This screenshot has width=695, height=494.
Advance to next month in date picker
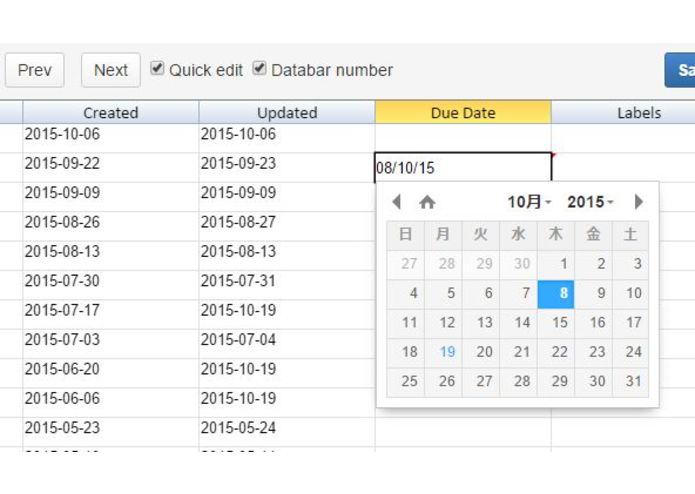click(x=638, y=202)
